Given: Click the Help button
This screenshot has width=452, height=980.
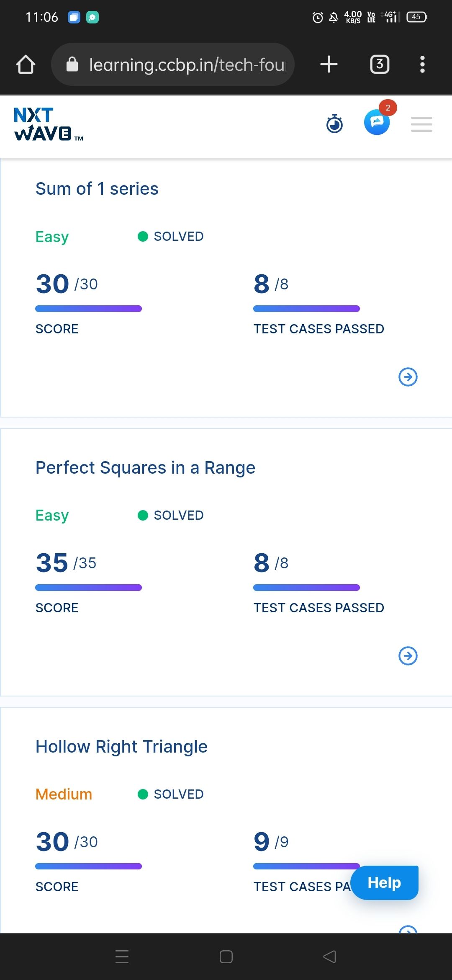Looking at the screenshot, I should (384, 883).
